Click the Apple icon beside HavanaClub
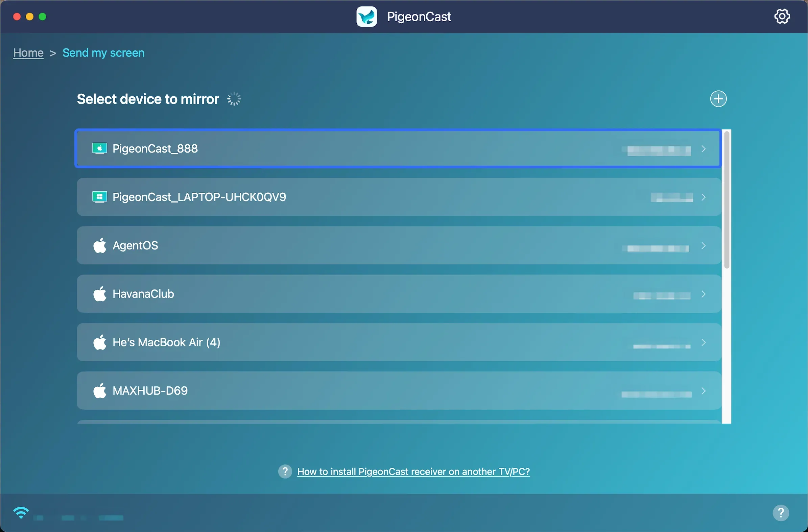 coord(100,294)
